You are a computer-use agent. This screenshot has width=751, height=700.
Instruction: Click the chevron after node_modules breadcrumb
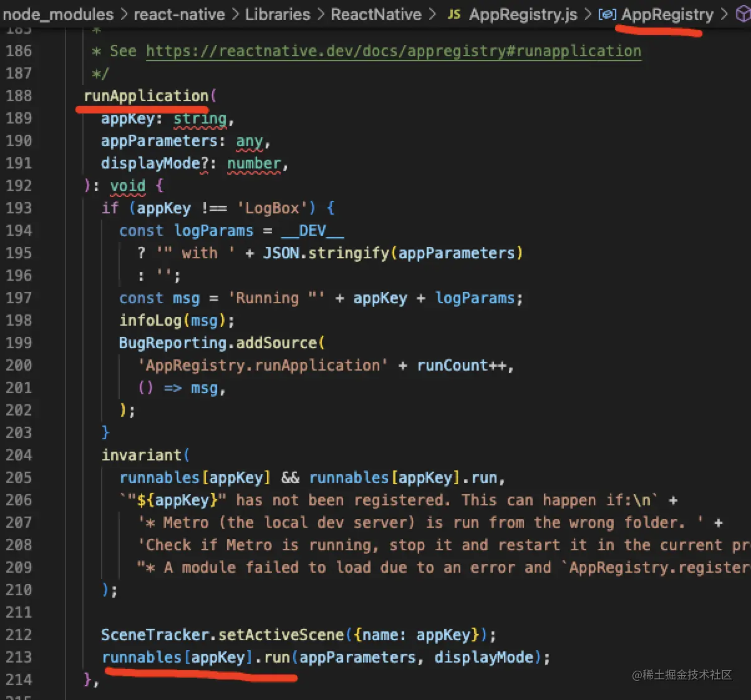pos(124,14)
